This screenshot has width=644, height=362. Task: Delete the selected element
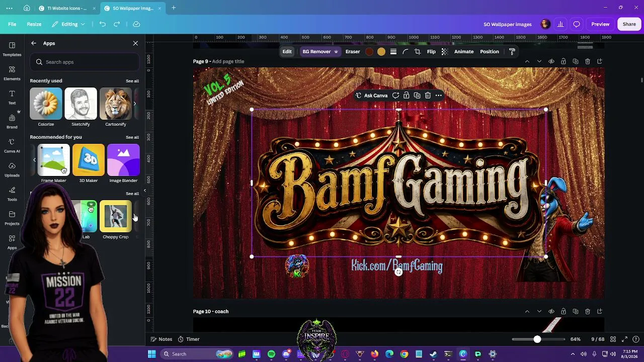pos(428,96)
